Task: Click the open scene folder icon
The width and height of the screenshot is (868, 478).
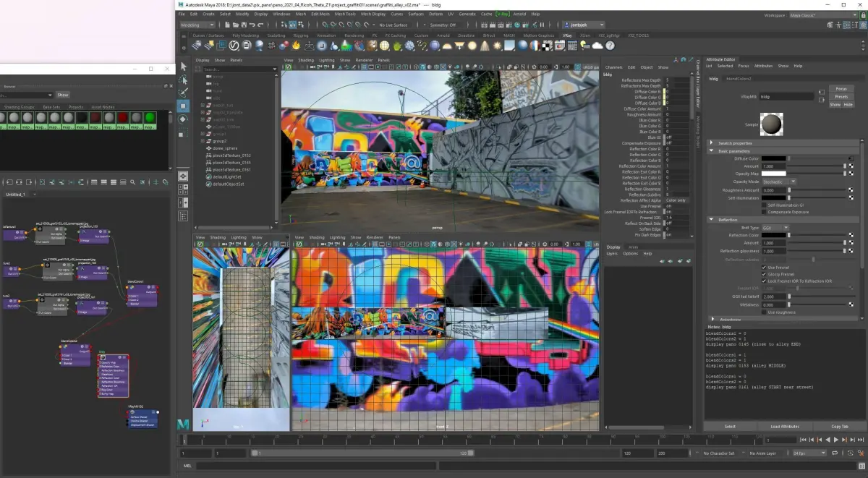Action: click(235, 25)
